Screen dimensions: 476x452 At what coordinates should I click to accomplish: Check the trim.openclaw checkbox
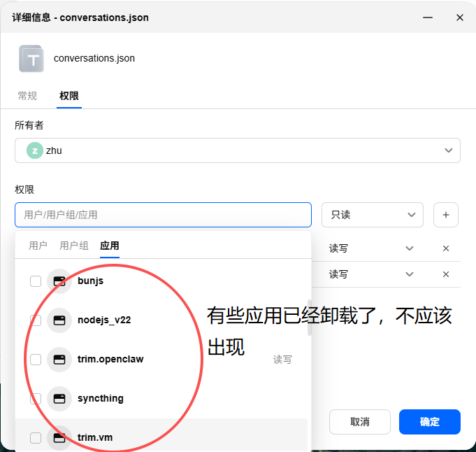coord(36,360)
